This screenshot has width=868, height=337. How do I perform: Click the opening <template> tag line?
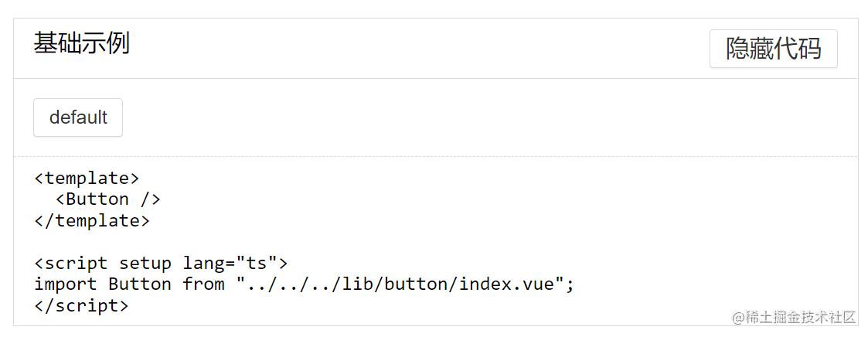pos(87,179)
